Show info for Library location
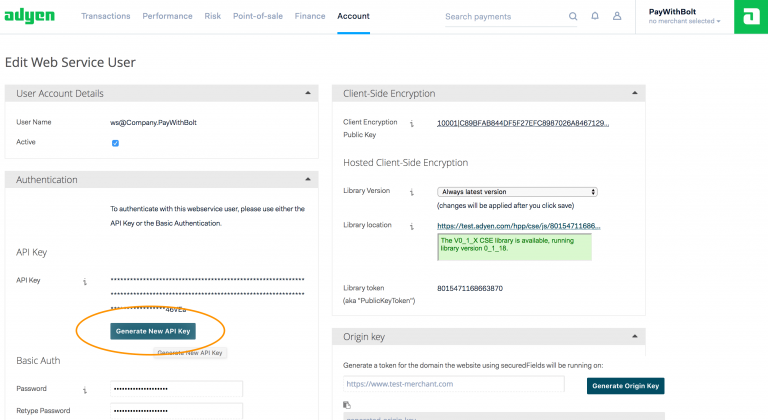The height and width of the screenshot is (420, 768). pos(411,226)
